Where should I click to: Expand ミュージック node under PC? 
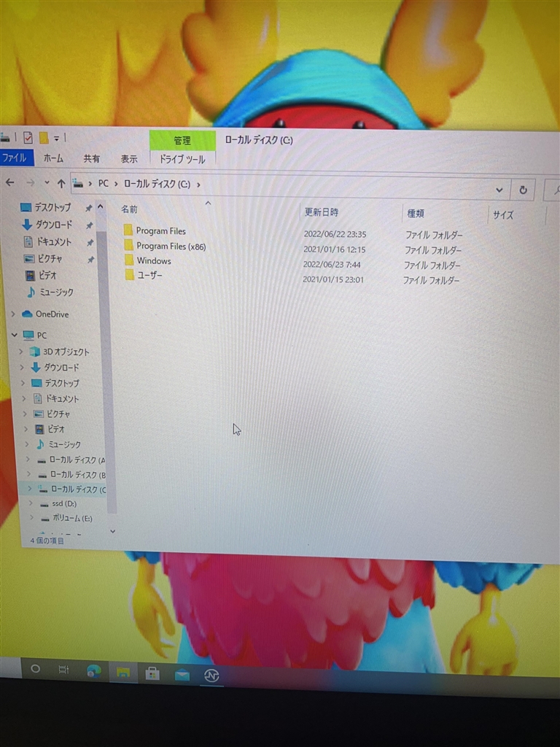coord(27,444)
